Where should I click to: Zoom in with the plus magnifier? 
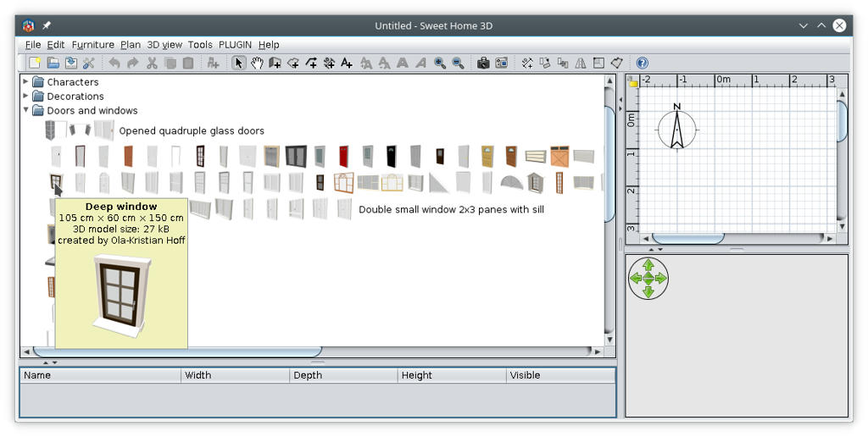tap(440, 63)
